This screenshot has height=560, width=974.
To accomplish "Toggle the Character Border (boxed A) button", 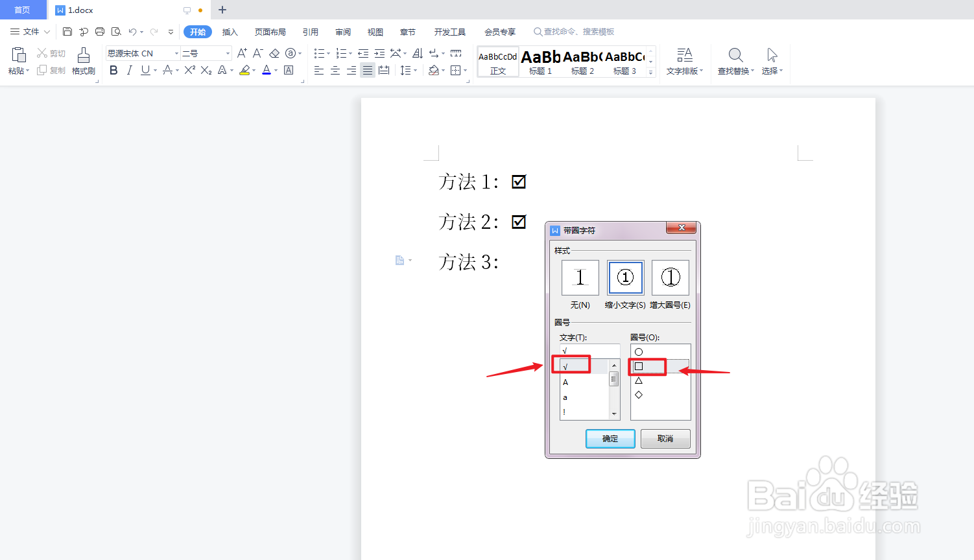I will coord(289,70).
